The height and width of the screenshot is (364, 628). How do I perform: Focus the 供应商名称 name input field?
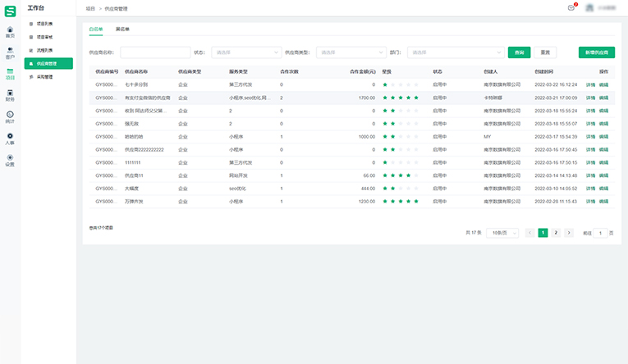(x=156, y=52)
